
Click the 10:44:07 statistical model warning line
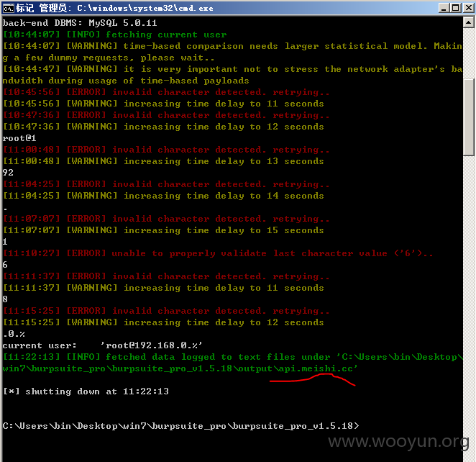(x=232, y=52)
